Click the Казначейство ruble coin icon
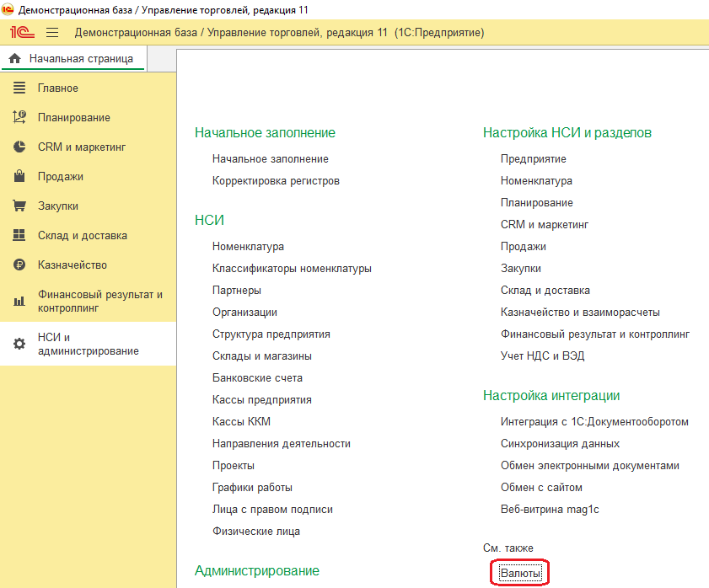 click(19, 265)
